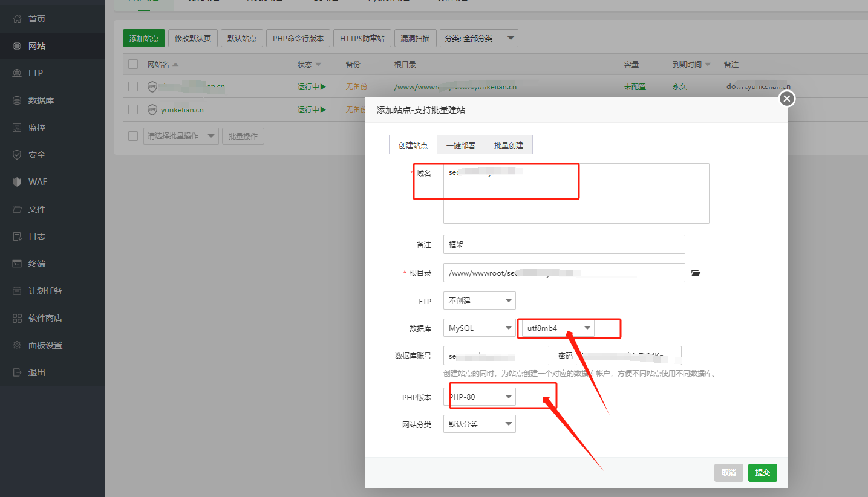Switch to the 批量创建 tab
This screenshot has height=497, width=868.
[509, 145]
